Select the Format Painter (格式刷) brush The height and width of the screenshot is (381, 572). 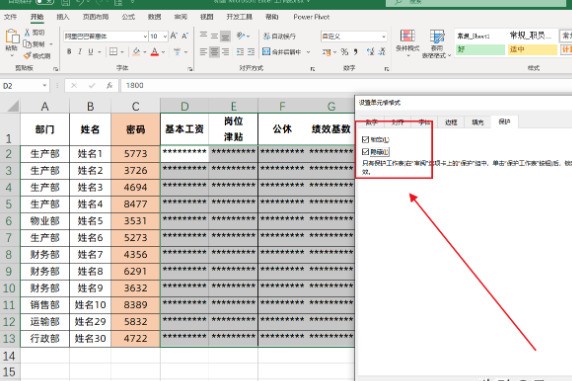[x=27, y=55]
